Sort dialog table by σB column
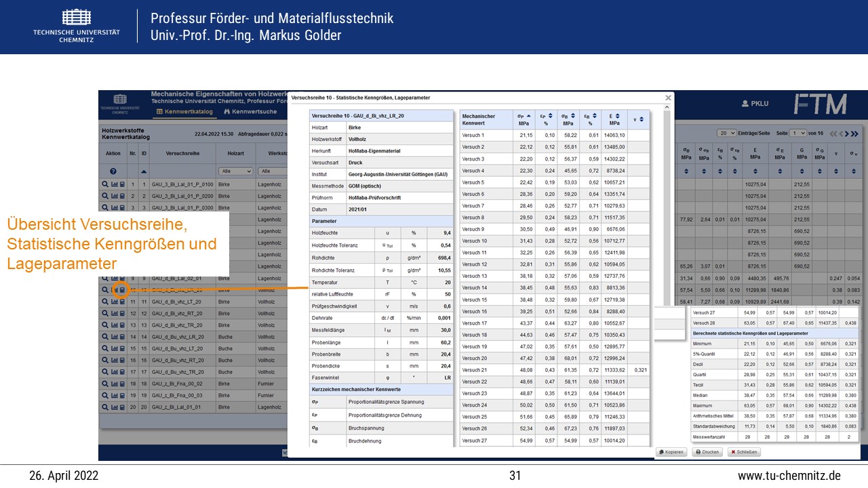The image size is (868, 488). pyautogui.click(x=573, y=116)
